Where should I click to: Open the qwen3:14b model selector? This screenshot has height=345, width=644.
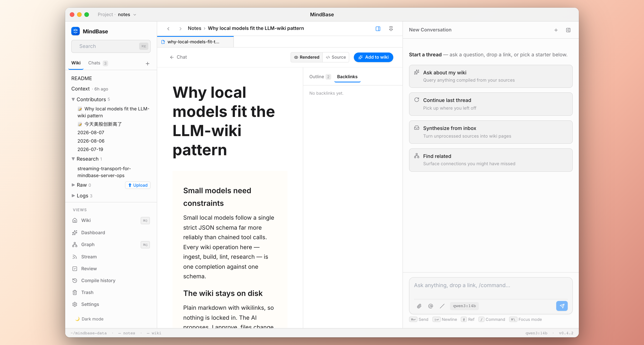(x=464, y=306)
